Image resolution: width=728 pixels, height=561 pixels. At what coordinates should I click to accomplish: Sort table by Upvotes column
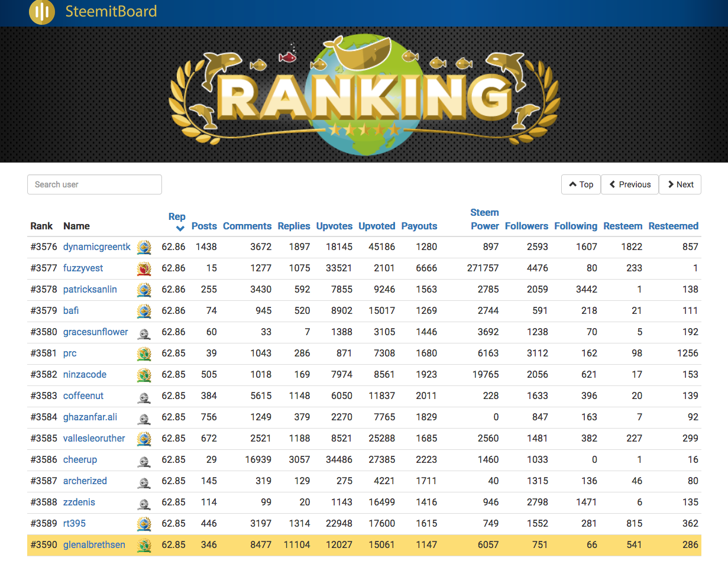[x=334, y=226]
